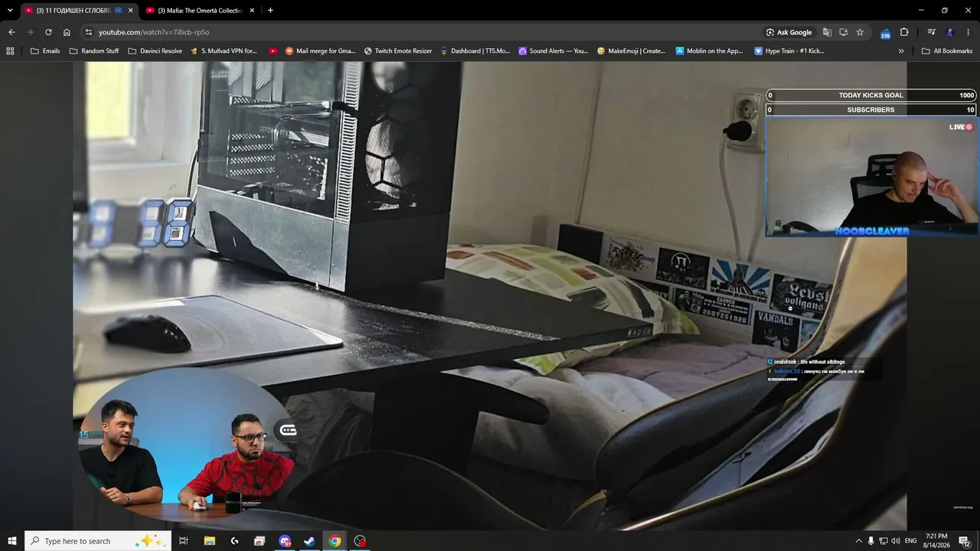
Task: Bookmark this tab with the star
Action: pos(860,32)
